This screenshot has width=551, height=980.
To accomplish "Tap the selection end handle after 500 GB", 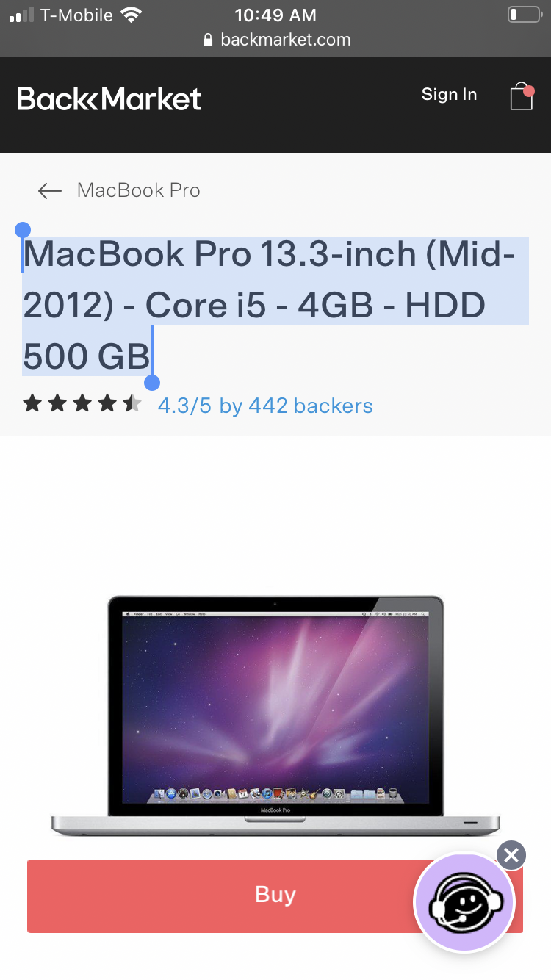I will 152,382.
